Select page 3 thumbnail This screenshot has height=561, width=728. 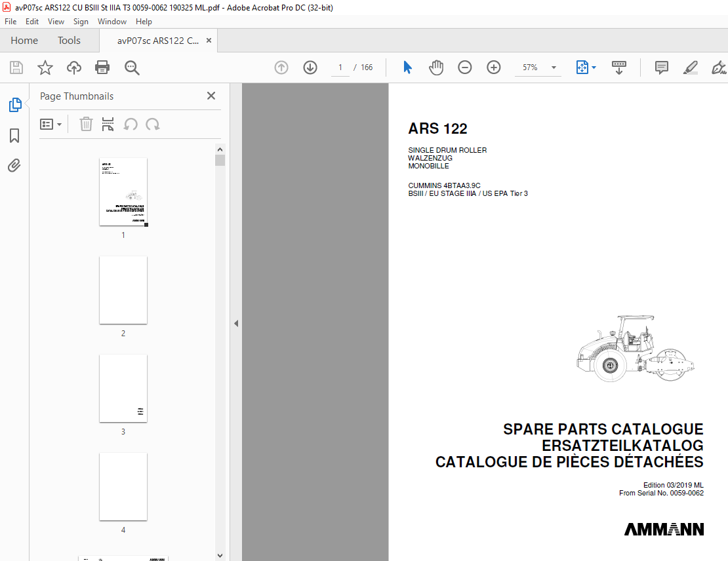pyautogui.click(x=123, y=389)
